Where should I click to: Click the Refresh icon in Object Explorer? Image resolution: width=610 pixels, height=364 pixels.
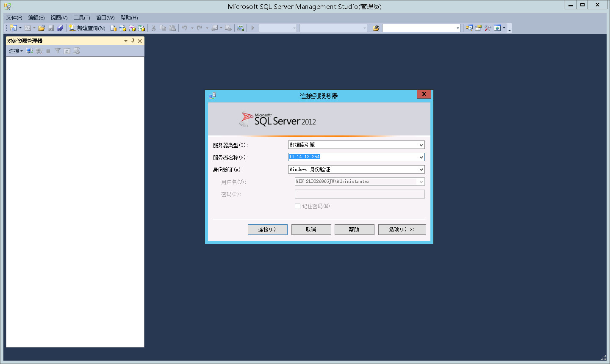pyautogui.click(x=67, y=51)
